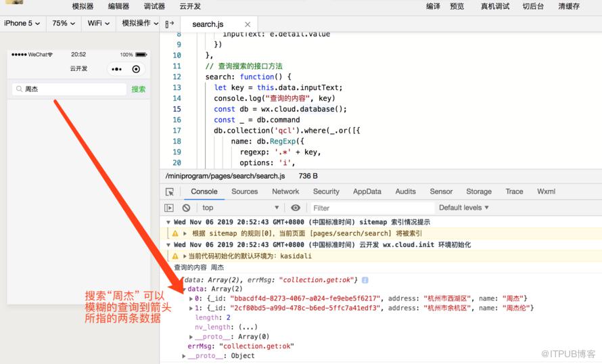Click the nv_length: (...) property

pos(226,327)
